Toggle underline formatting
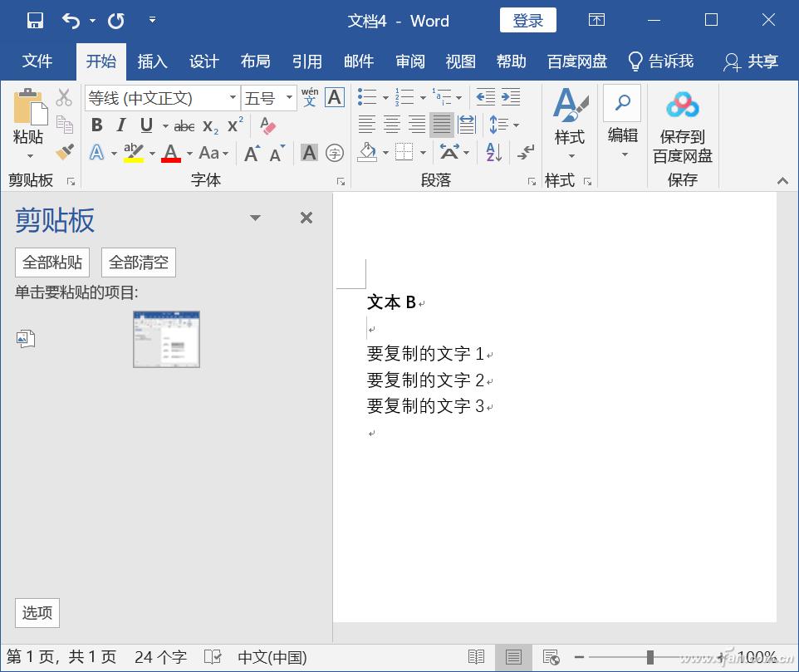The image size is (799, 672). coord(145,125)
